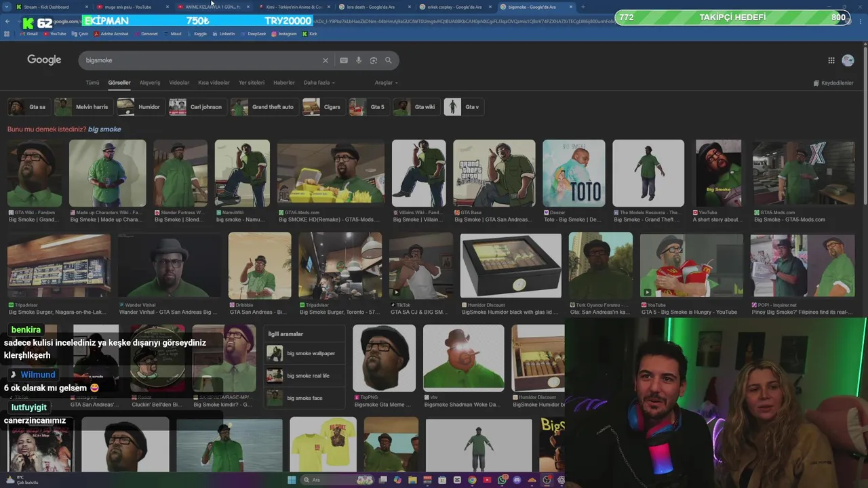Open the Adobe Acrobat bookmark

tap(111, 34)
